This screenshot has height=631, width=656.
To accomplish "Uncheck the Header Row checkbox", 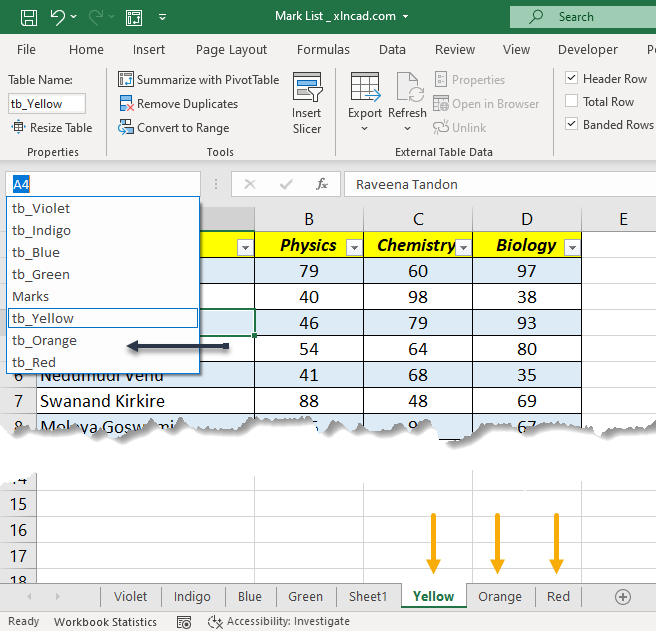I will (x=571, y=78).
